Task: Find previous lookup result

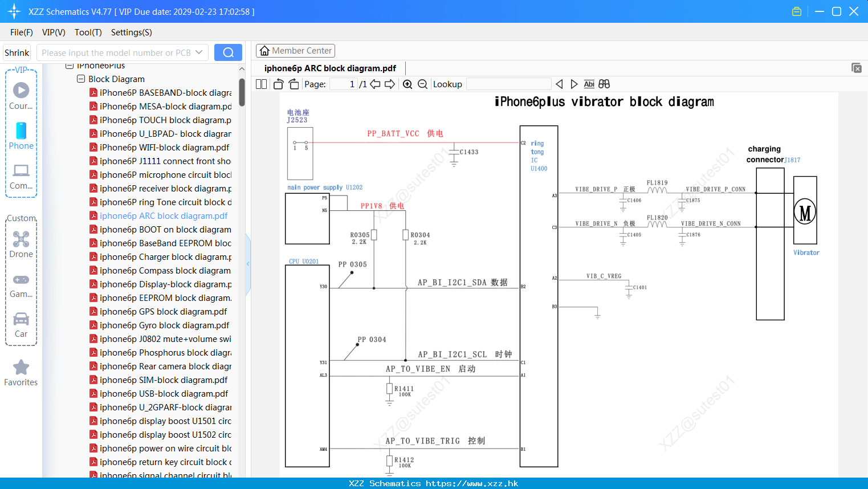Action: click(559, 84)
